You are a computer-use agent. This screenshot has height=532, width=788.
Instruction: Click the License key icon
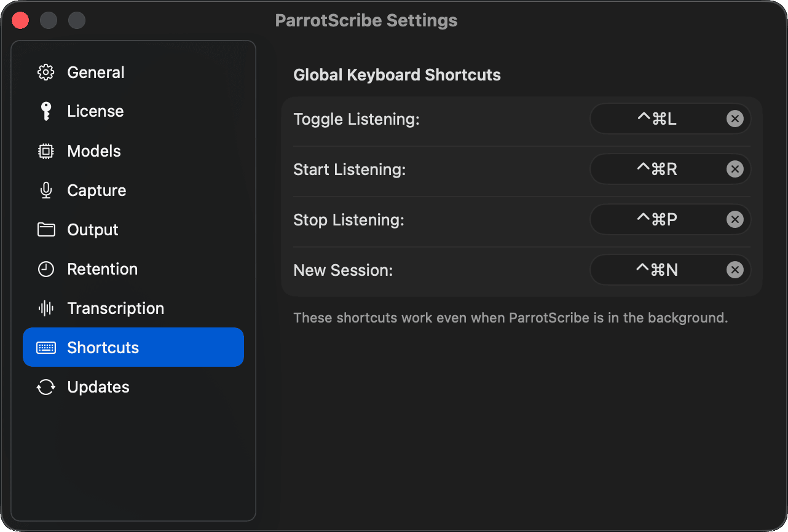[x=46, y=111]
